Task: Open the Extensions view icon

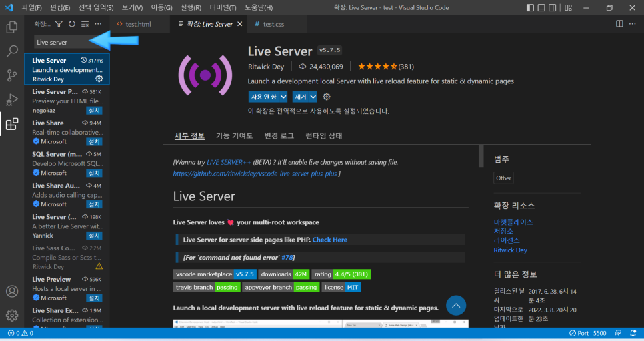Action: point(12,124)
